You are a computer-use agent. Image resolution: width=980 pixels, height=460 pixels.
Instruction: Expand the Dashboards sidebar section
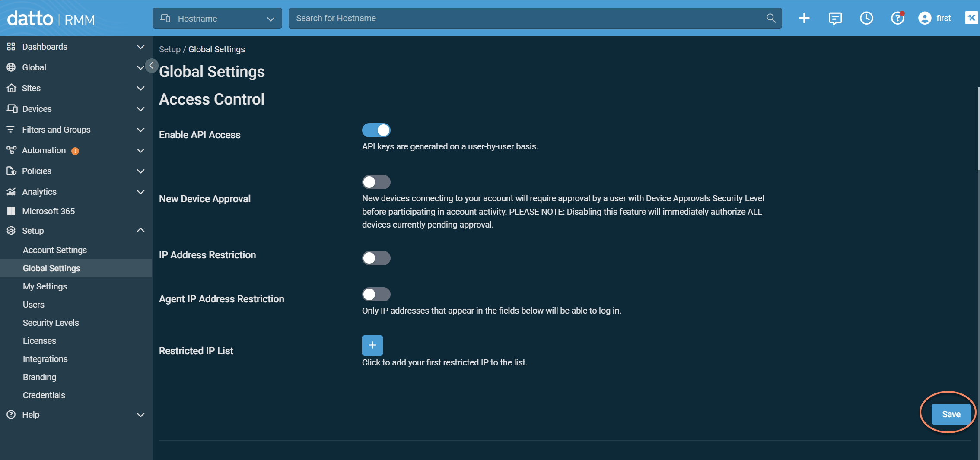click(76, 47)
